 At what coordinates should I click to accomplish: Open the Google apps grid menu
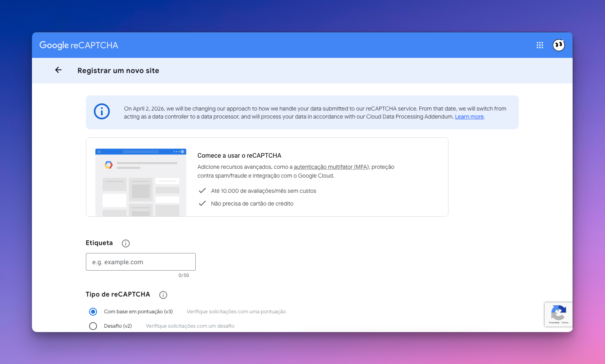pyautogui.click(x=540, y=45)
